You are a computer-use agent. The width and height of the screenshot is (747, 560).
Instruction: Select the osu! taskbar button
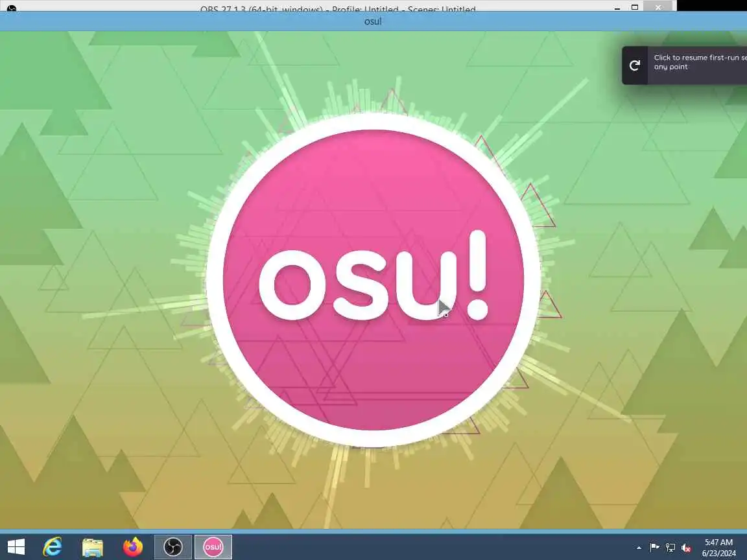tap(213, 546)
